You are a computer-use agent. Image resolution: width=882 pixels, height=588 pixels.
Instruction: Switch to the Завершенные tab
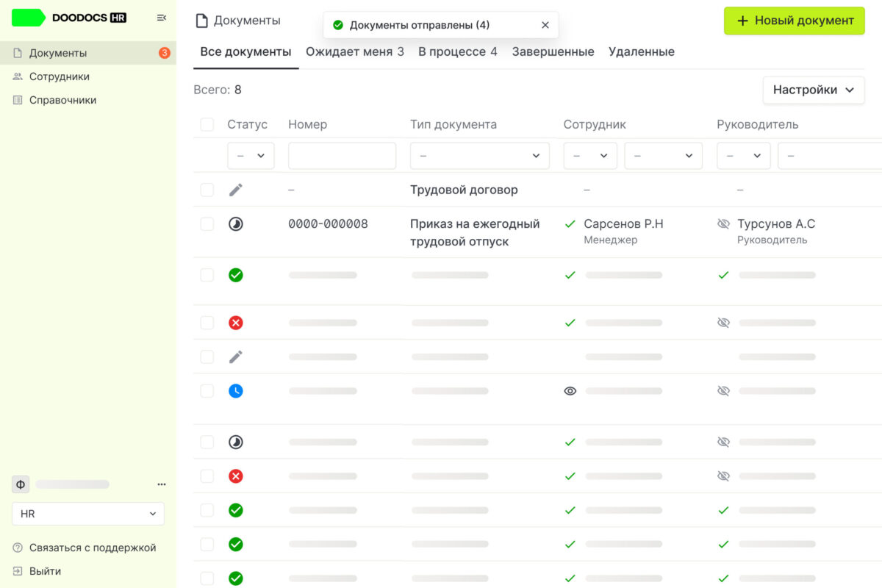(x=553, y=51)
